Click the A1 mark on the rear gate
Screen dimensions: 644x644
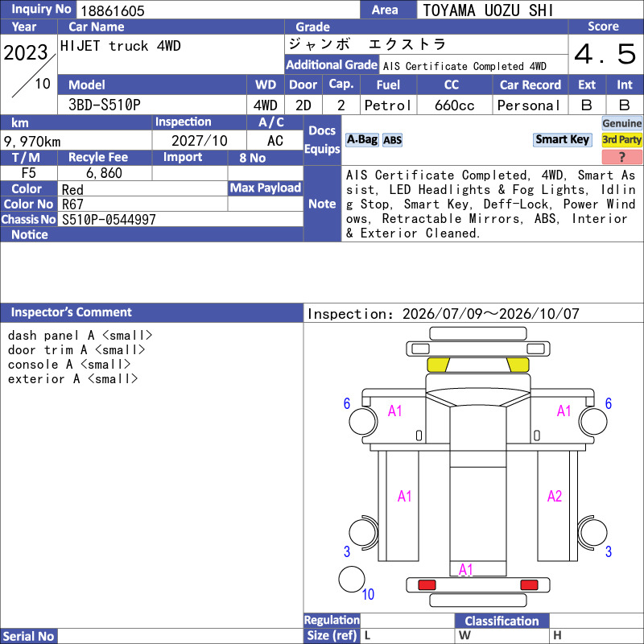(x=466, y=569)
